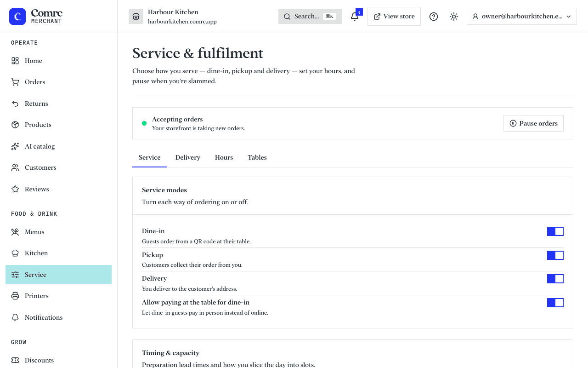
Task: Turn off the Delivery service toggle
Action: click(x=555, y=279)
